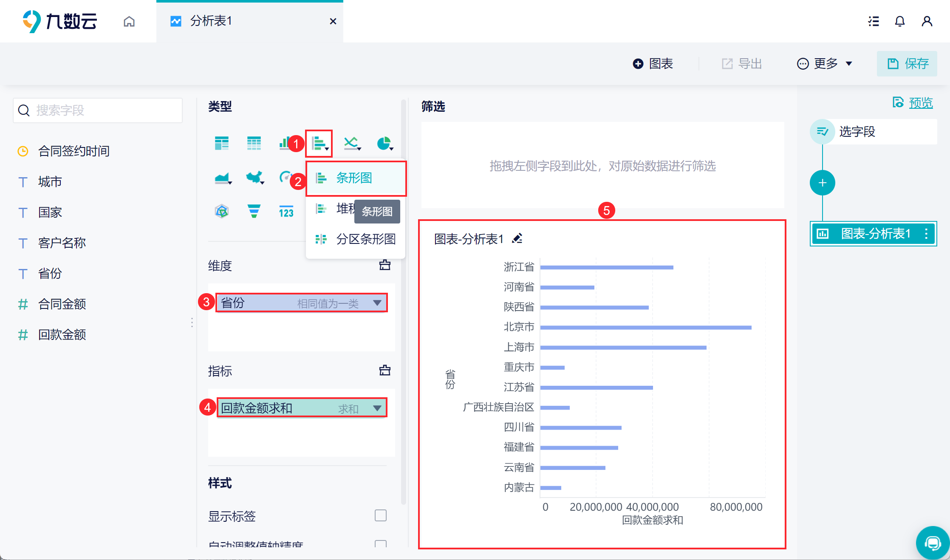The image size is (950, 560).
Task: Choose the radar chart type
Action: tap(222, 211)
